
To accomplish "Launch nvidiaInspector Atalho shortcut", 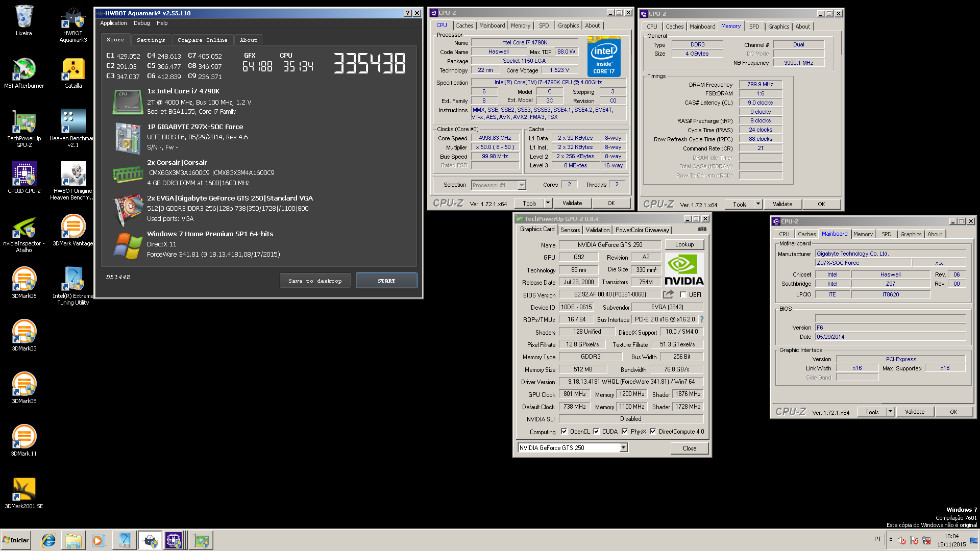I will click(24, 234).
